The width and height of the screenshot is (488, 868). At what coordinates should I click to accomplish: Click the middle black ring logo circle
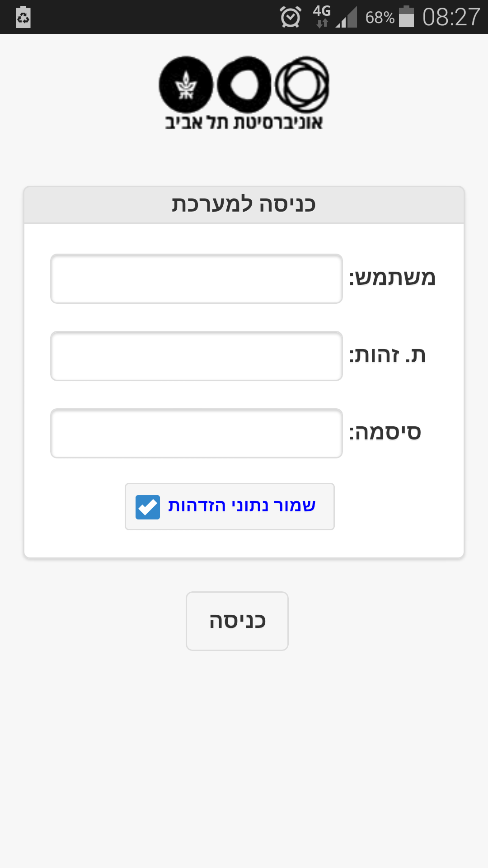pos(244,85)
